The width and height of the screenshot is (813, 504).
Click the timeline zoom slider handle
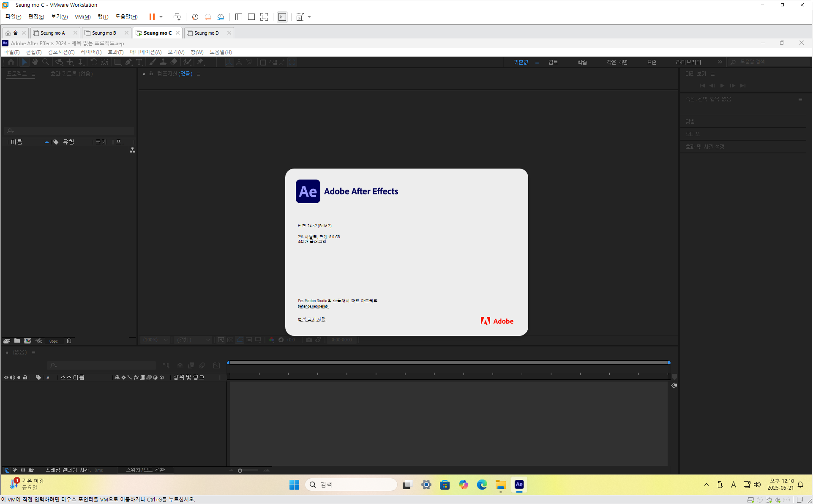[240, 471]
